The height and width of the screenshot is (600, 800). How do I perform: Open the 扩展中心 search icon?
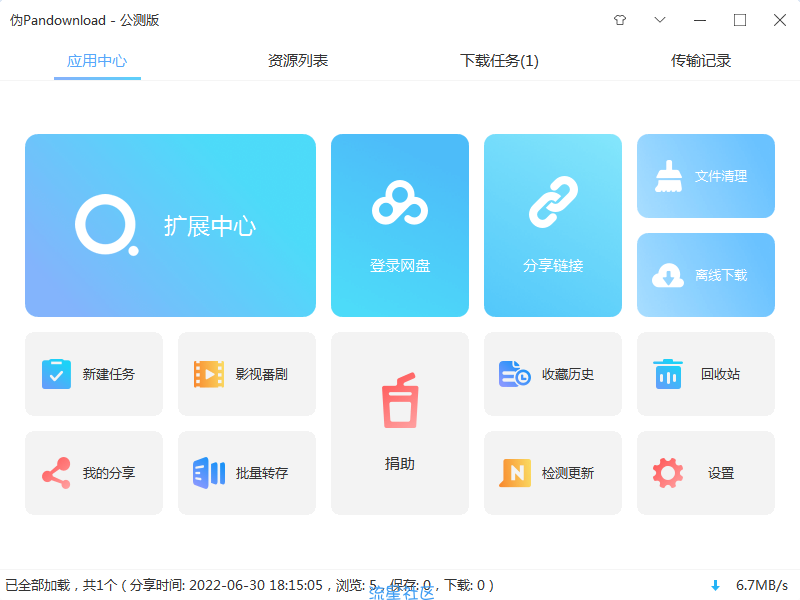pyautogui.click(x=107, y=225)
